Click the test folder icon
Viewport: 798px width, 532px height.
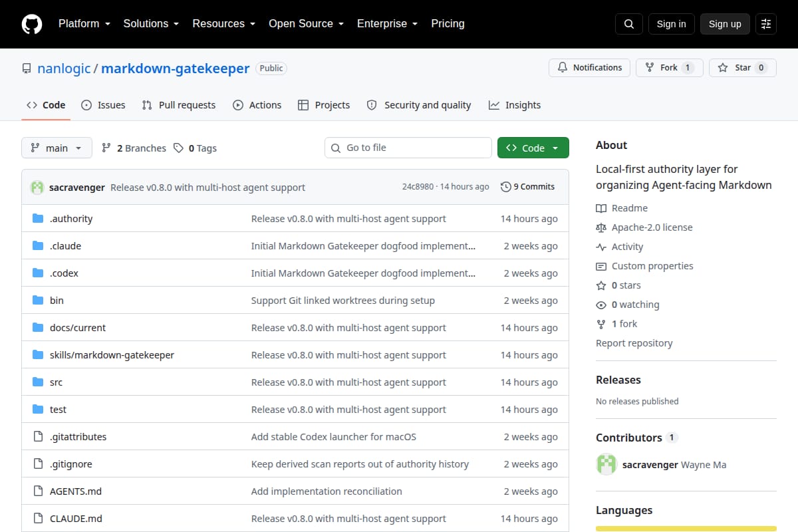pos(38,410)
